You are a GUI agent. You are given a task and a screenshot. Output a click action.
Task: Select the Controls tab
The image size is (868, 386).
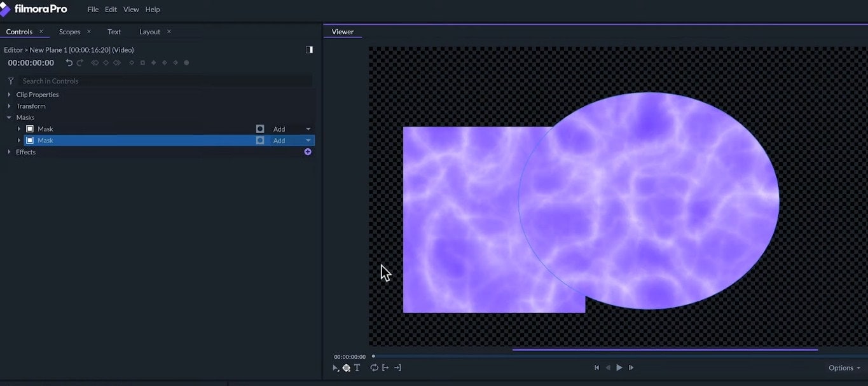(x=19, y=32)
